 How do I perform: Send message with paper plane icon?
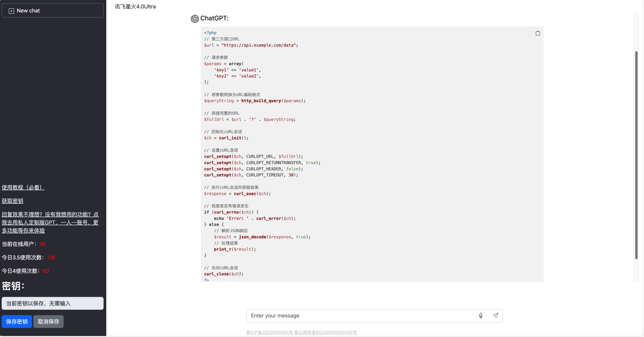pos(496,316)
